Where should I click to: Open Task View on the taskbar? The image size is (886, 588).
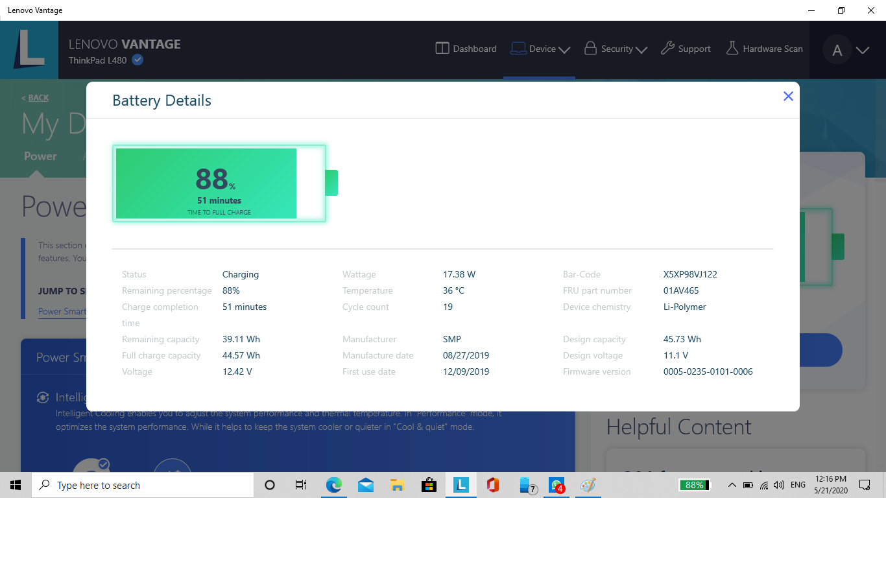pyautogui.click(x=301, y=485)
